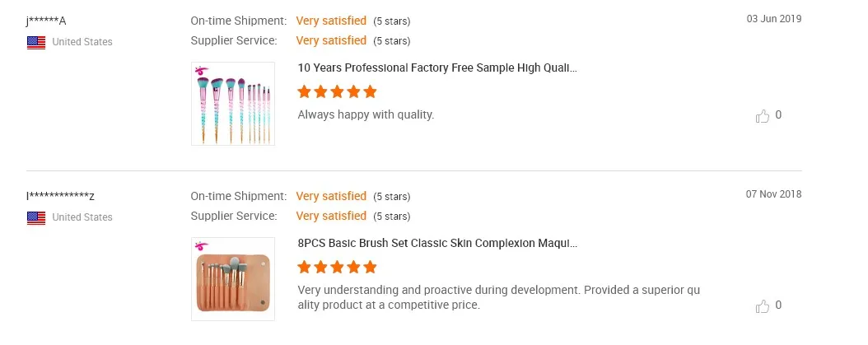Click the "Always happy with quality." review text
The height and width of the screenshot is (345, 868).
tap(366, 114)
